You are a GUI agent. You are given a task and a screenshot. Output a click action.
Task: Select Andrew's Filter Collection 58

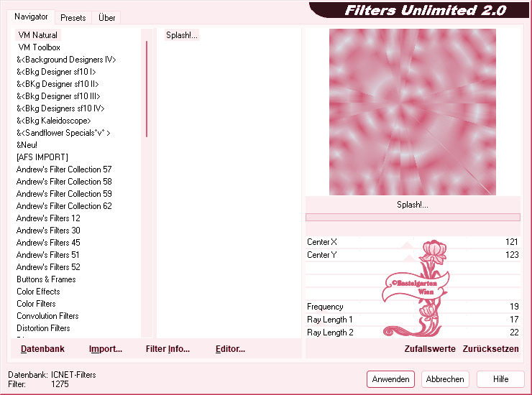click(x=64, y=182)
